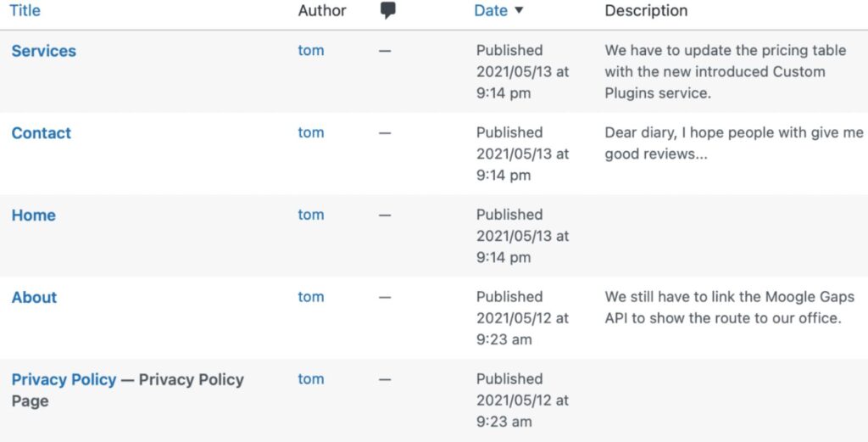This screenshot has height=442, width=868.
Task: Sort pages by the Title column
Action: 25,11
